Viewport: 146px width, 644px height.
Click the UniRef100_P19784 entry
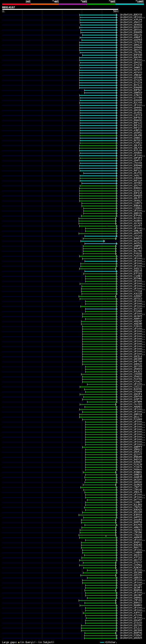(x=131, y=379)
